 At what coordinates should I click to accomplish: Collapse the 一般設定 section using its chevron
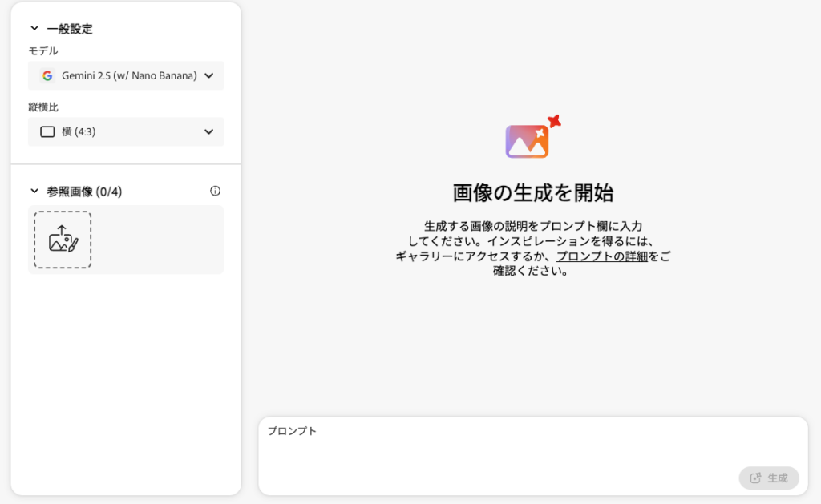(x=34, y=29)
